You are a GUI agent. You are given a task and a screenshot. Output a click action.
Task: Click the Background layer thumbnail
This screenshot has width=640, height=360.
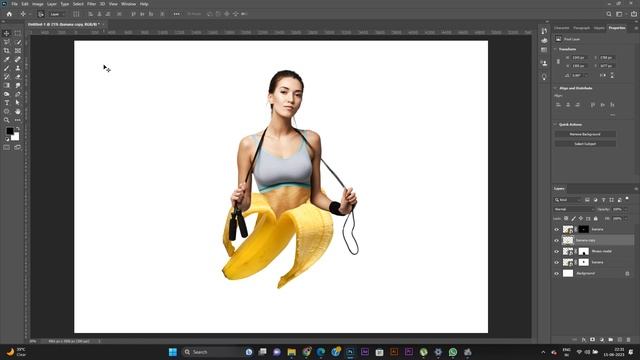(x=568, y=273)
